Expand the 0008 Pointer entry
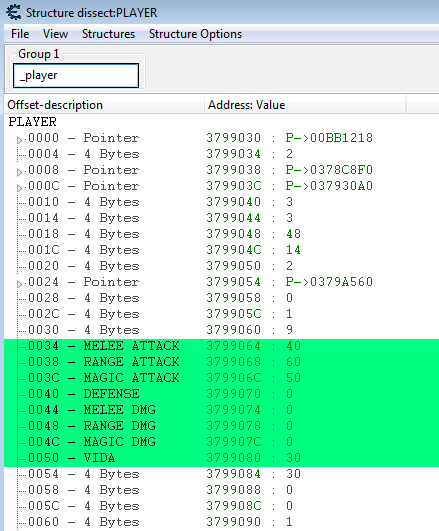 coord(20,172)
